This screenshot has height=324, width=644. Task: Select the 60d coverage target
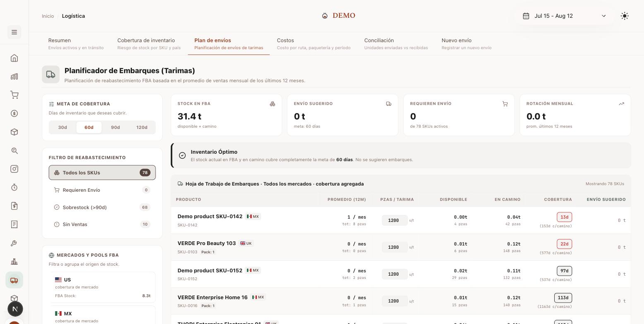(x=89, y=127)
